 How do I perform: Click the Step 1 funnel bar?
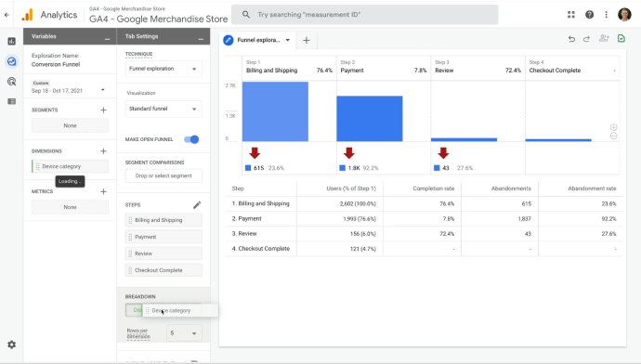point(275,111)
